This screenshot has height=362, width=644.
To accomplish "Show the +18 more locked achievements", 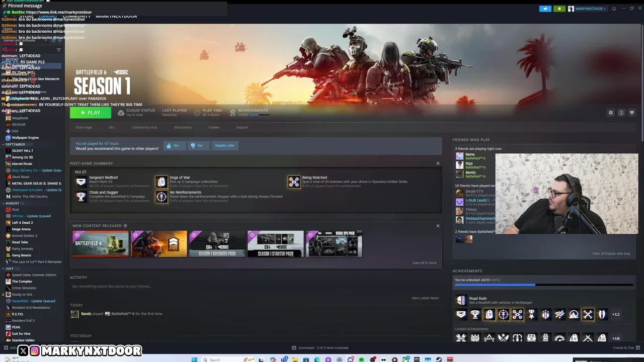I will (616, 339).
